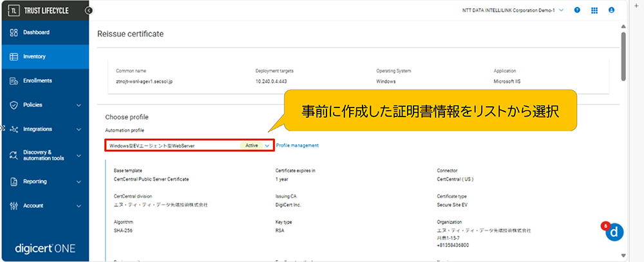Viewport: 644px width, 262px height.
Task: Go to Inventory menu item
Action: [44, 57]
